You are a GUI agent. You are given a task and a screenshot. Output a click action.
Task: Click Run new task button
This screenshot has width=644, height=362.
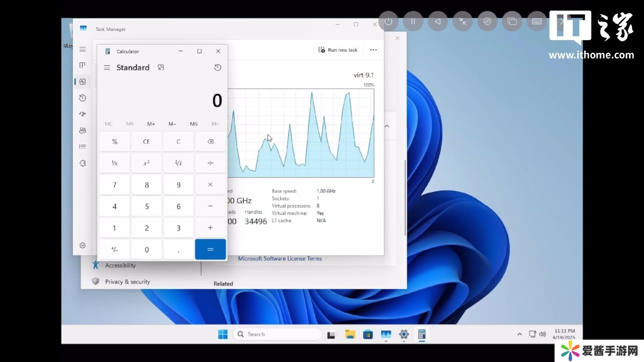[x=338, y=50]
